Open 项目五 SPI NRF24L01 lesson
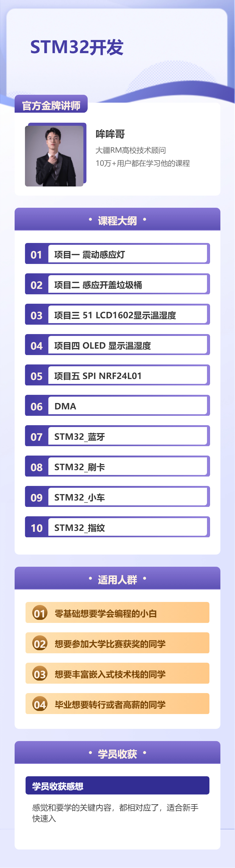This screenshot has width=235, height=868. coord(118,375)
